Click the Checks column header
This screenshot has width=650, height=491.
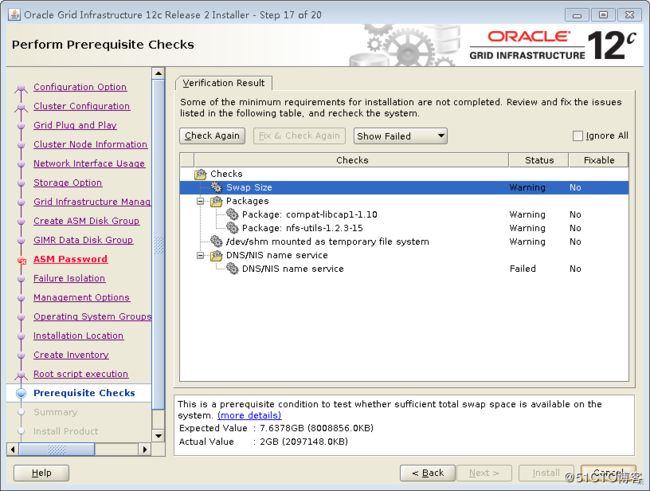(352, 160)
